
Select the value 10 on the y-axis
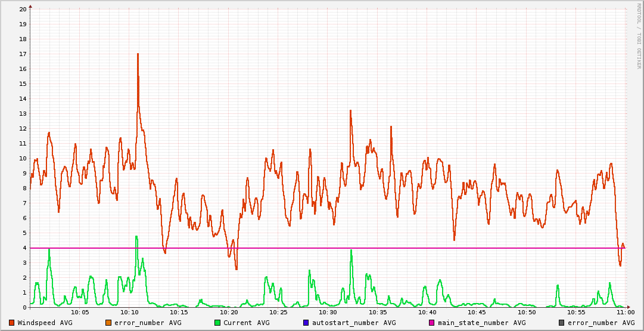click(23, 158)
